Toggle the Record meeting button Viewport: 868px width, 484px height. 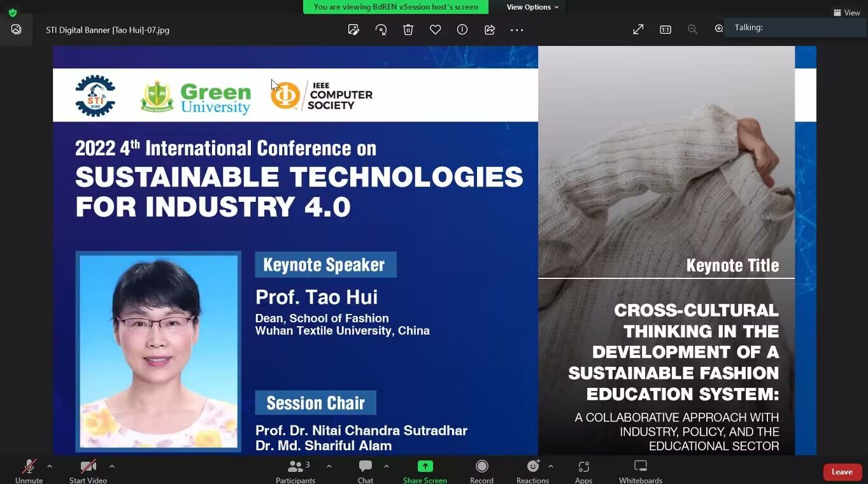(481, 471)
